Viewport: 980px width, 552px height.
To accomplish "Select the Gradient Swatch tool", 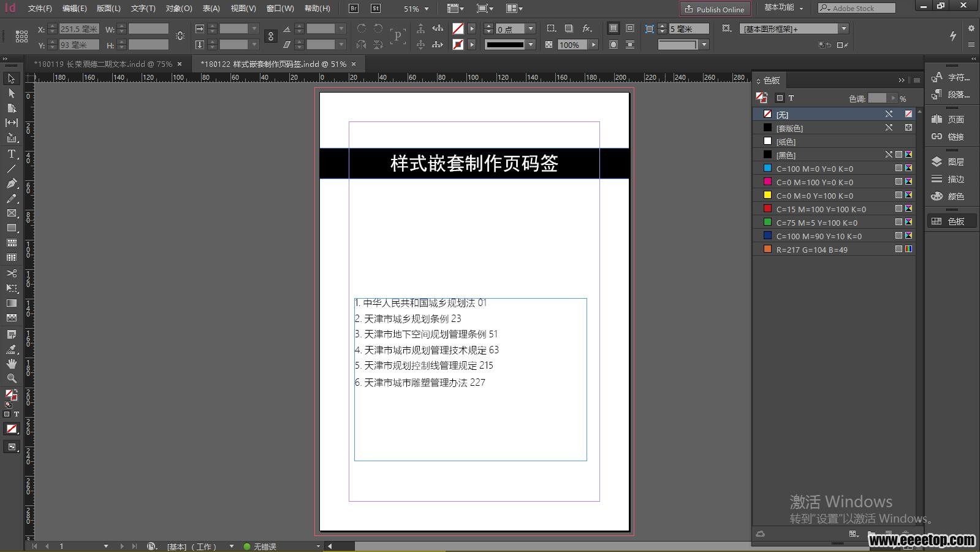I will [x=11, y=303].
